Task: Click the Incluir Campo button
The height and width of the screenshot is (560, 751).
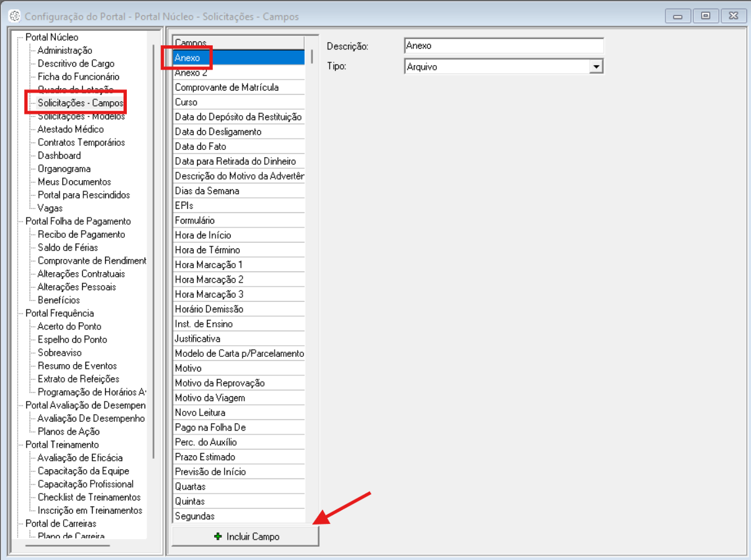Action: [x=245, y=536]
